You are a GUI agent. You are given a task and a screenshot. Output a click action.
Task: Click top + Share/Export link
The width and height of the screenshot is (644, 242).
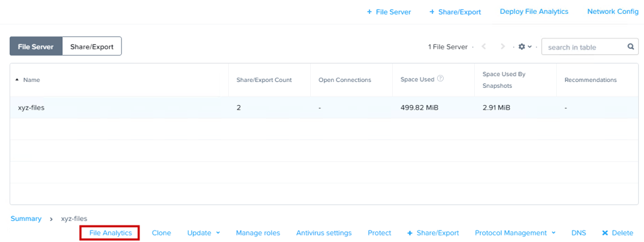(455, 12)
